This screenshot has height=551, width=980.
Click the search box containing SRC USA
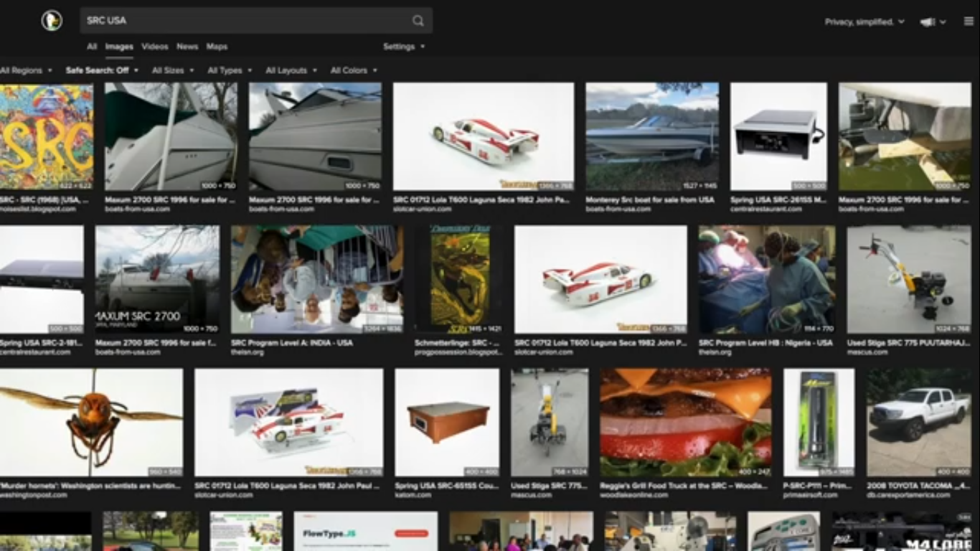coord(244,21)
